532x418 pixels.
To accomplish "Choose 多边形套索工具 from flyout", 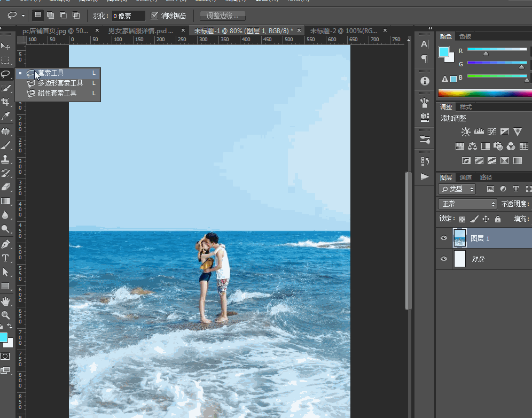I will point(58,83).
